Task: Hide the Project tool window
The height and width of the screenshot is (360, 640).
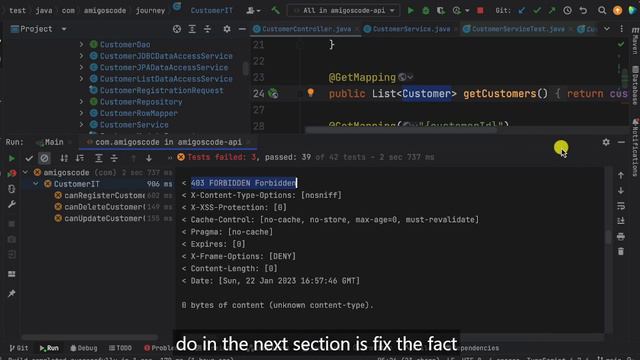Action: pyautogui.click(x=242, y=29)
